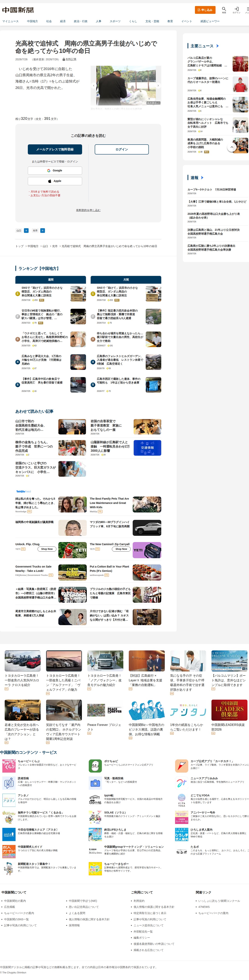Open 47NEWS footer link
249x980 pixels.
[x=204, y=907]
